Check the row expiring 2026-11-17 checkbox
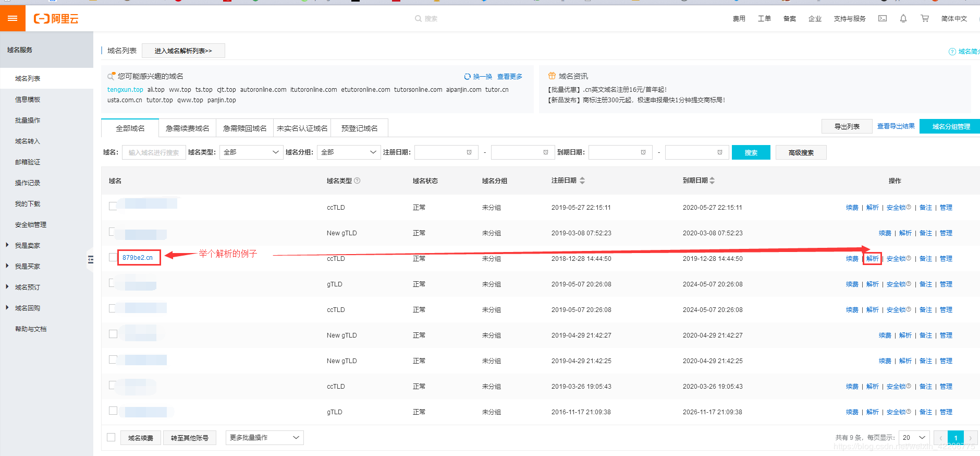Image resolution: width=980 pixels, height=456 pixels. pyautogui.click(x=113, y=411)
